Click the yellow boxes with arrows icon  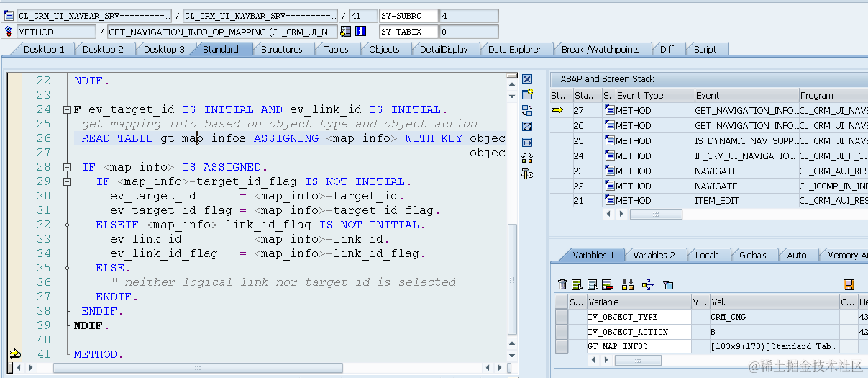(x=628, y=285)
